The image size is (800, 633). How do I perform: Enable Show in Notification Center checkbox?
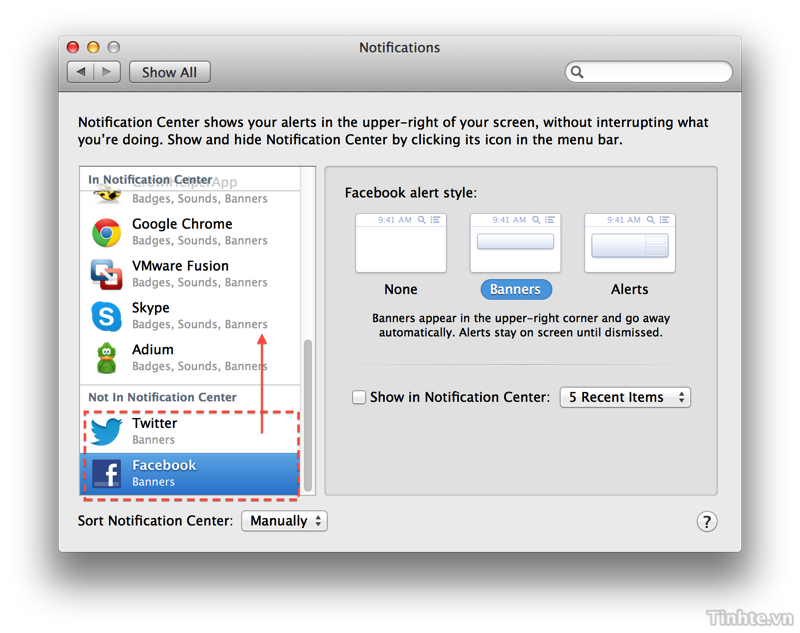pyautogui.click(x=359, y=397)
